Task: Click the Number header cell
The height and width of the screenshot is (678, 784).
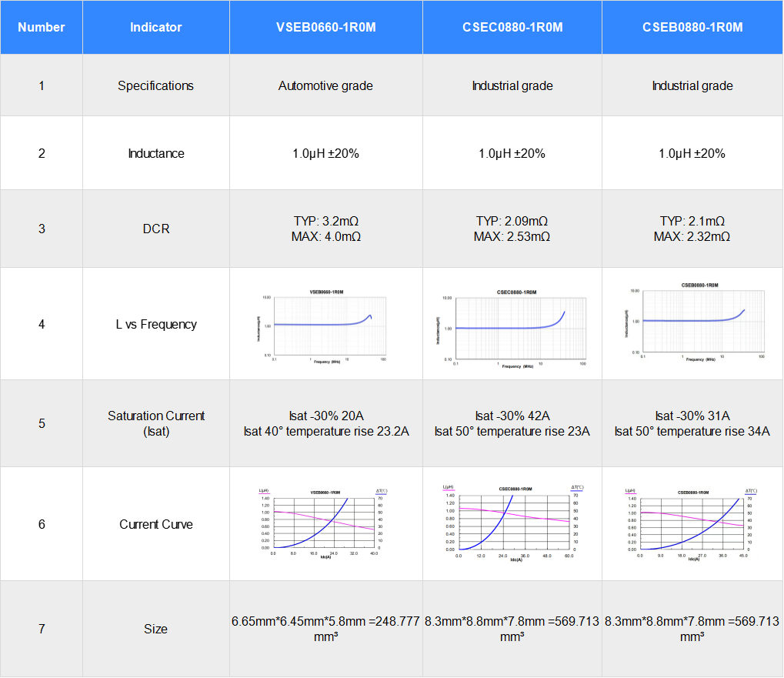Action: point(41,27)
